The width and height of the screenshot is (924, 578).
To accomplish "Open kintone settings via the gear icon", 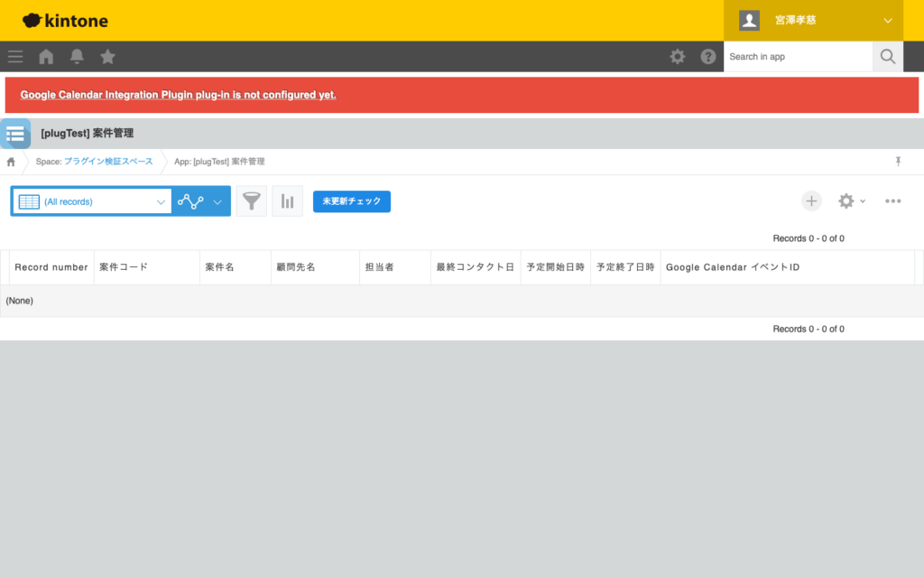I will click(678, 56).
